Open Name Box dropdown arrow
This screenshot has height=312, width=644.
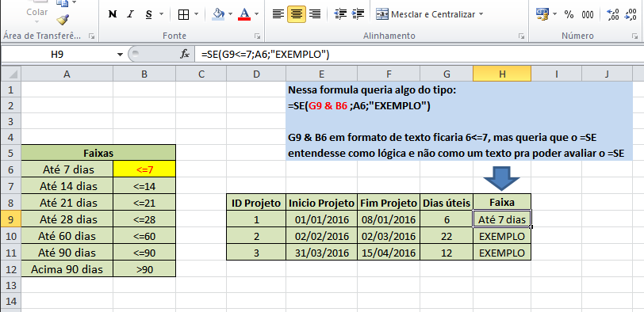tap(120, 55)
